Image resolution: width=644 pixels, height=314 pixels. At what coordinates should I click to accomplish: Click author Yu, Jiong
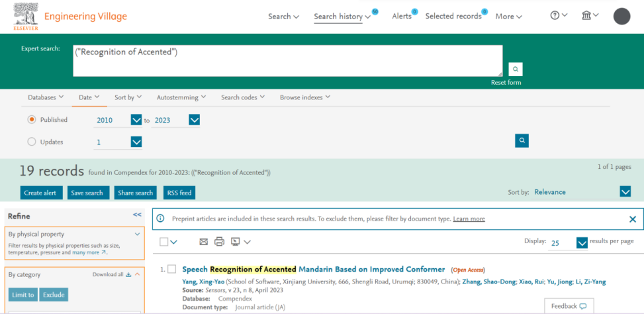[561, 282]
